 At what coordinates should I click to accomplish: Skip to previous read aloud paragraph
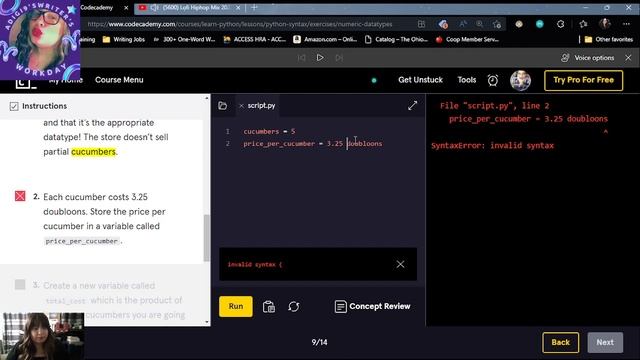[x=301, y=58]
